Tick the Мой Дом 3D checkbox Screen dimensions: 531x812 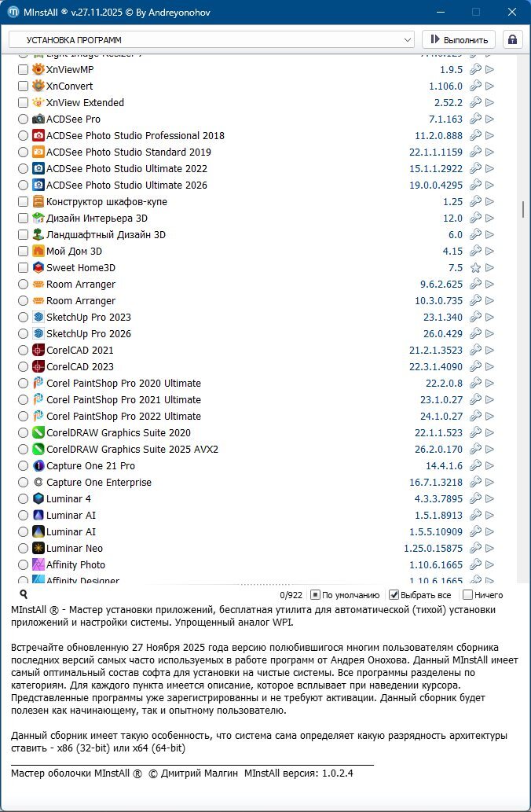(x=23, y=252)
